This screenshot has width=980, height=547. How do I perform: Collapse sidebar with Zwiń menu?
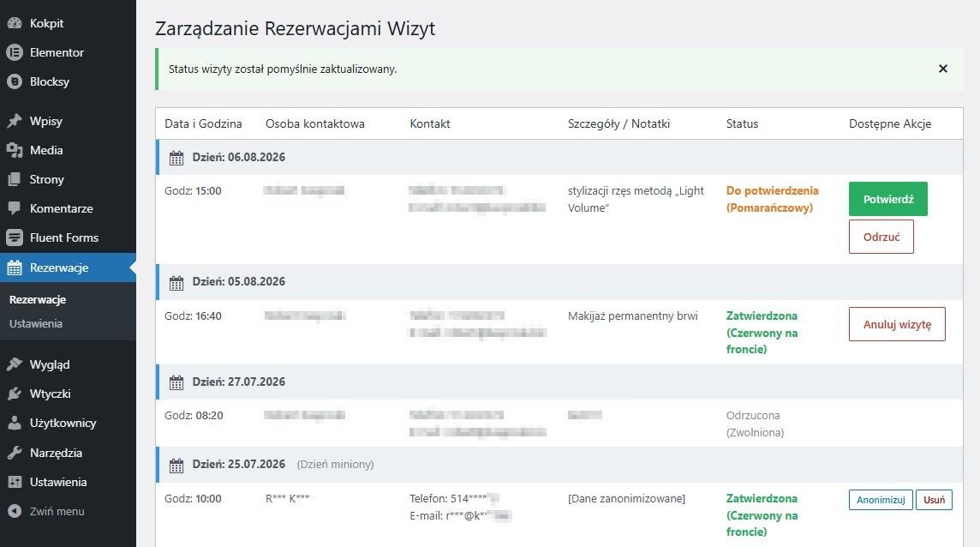[45, 511]
